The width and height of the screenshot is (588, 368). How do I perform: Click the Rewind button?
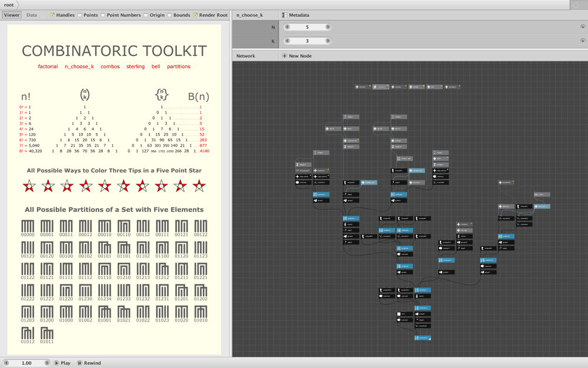point(89,363)
